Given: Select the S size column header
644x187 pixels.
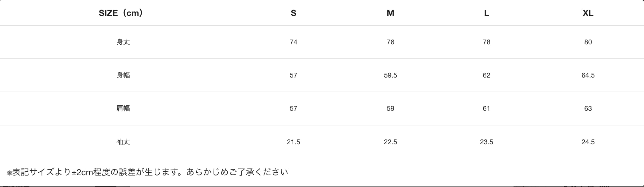Looking at the screenshot, I should pos(294,13).
